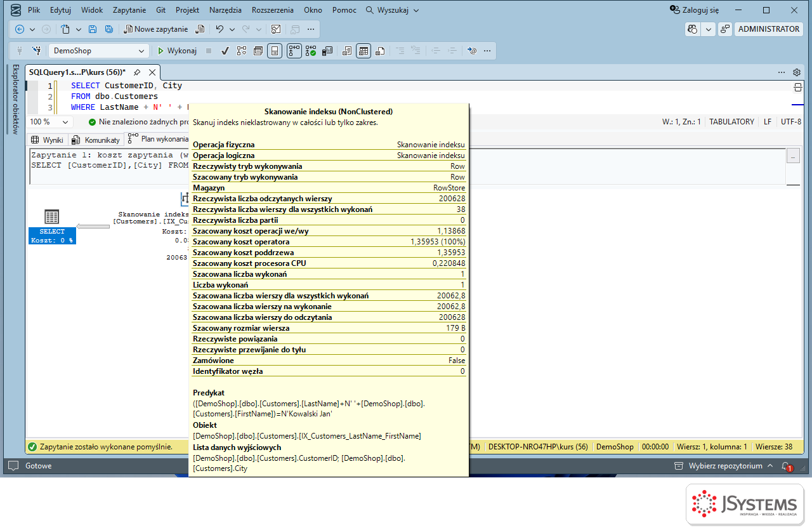
Task: Click the Copilot icon near ADMINISTRATOR
Action: click(x=693, y=29)
